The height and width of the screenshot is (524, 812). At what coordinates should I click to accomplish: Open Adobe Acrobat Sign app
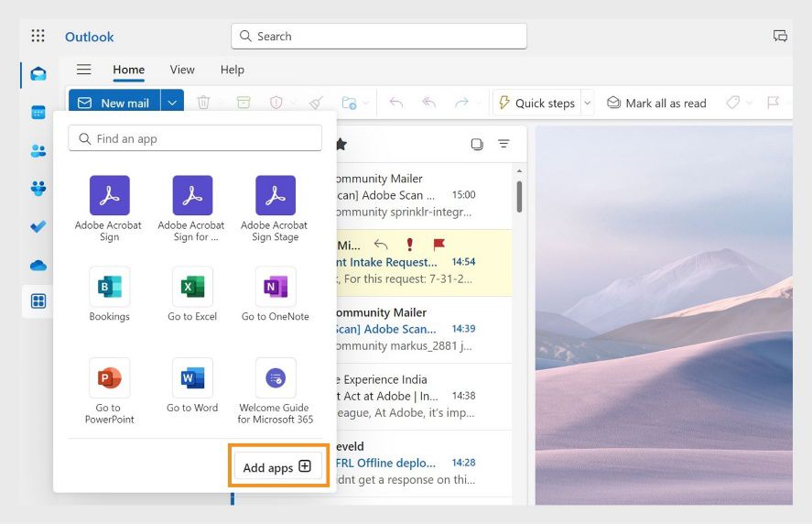click(x=109, y=209)
